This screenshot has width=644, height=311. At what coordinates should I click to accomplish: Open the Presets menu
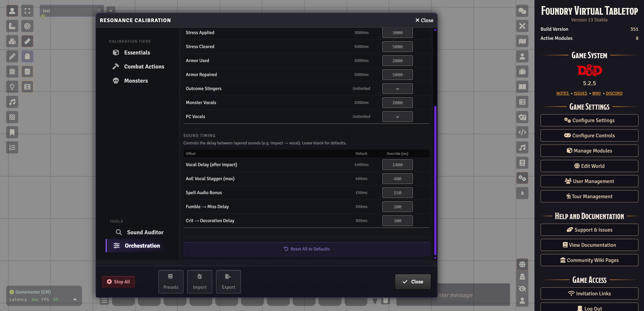coord(171,281)
